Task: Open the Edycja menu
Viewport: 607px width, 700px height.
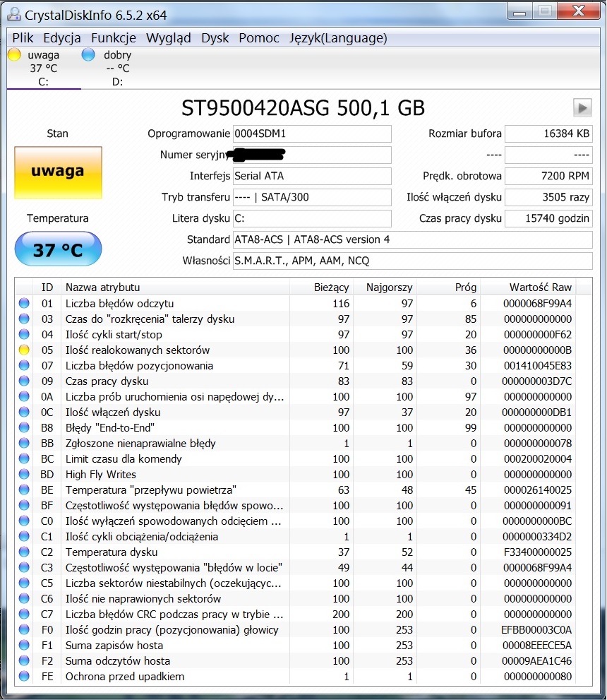Action: click(62, 38)
